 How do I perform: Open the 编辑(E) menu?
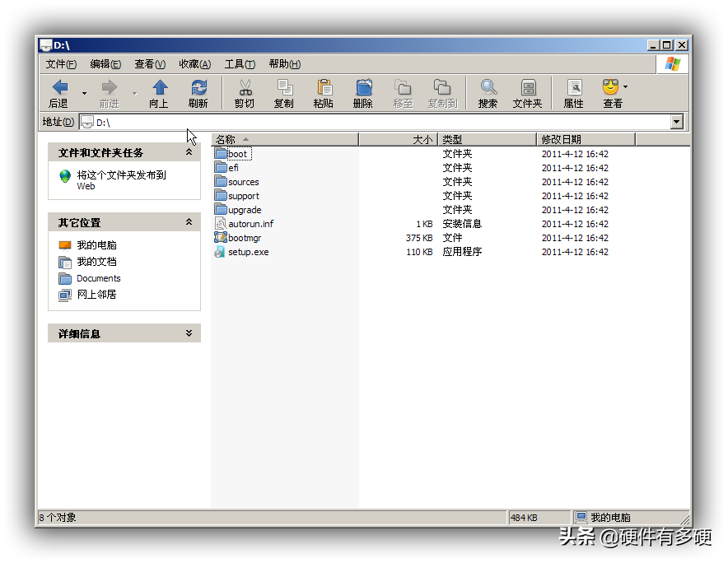point(106,64)
